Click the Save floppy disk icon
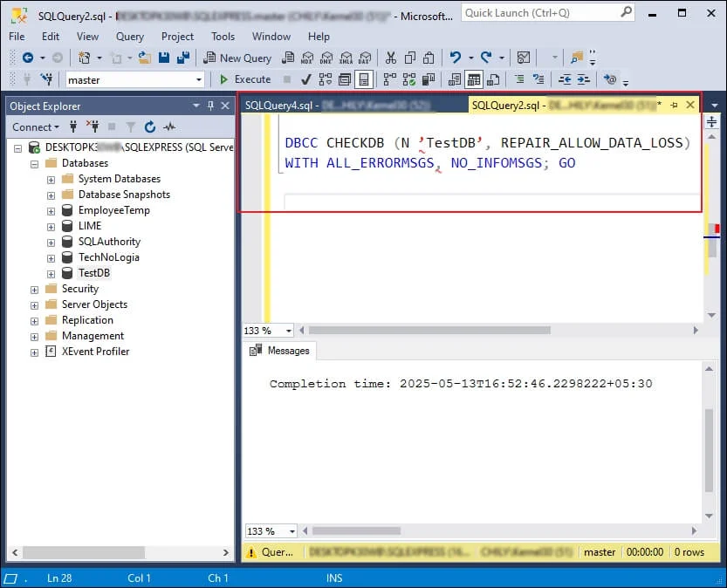This screenshot has width=727, height=588. click(164, 58)
